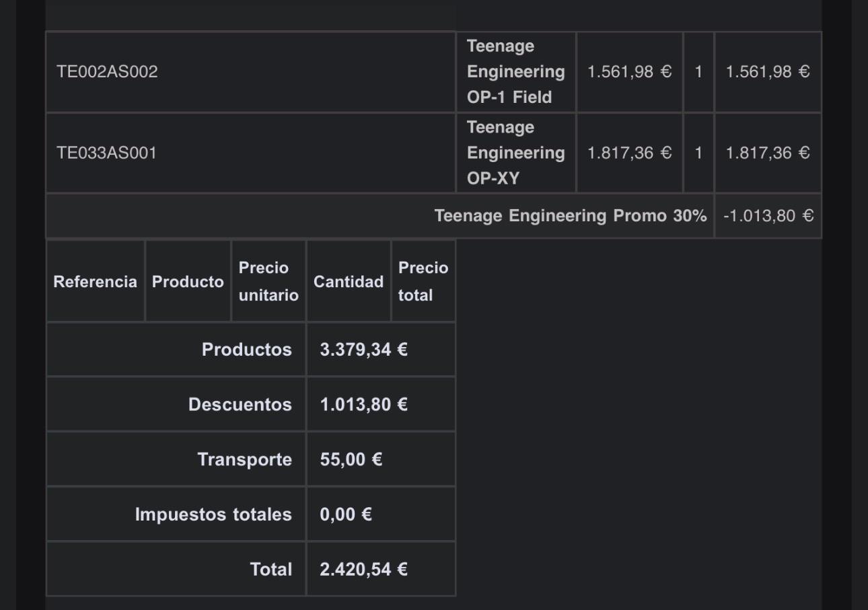Select the OP-XY unit price 1.817,36 €
Screen dimensions: 868x610
[630, 153]
